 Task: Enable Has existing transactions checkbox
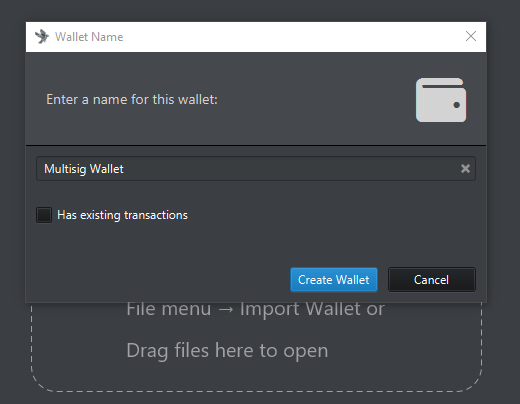pyautogui.click(x=44, y=215)
